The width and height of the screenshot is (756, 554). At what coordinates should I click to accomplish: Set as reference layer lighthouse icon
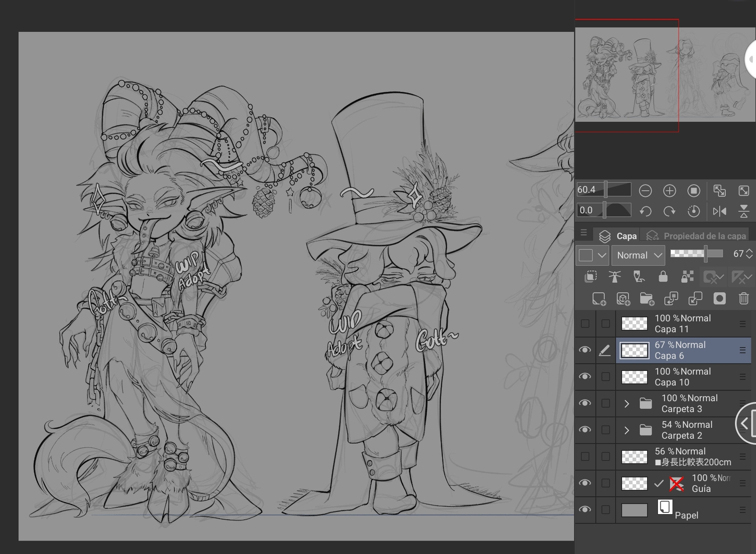(x=615, y=277)
